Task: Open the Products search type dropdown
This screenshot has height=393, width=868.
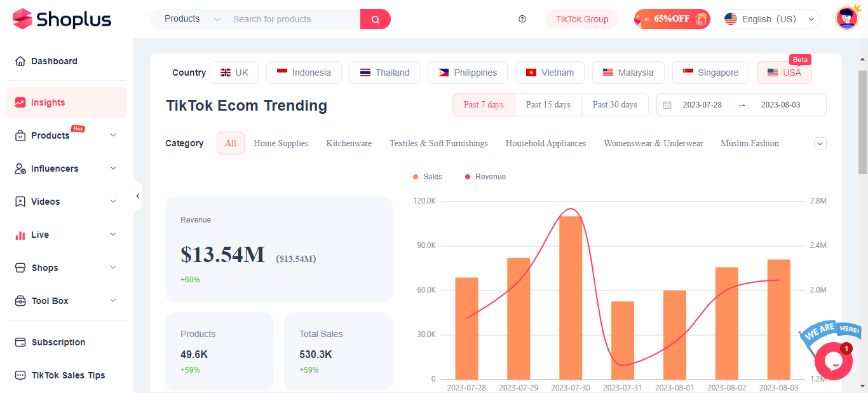Action: point(191,19)
